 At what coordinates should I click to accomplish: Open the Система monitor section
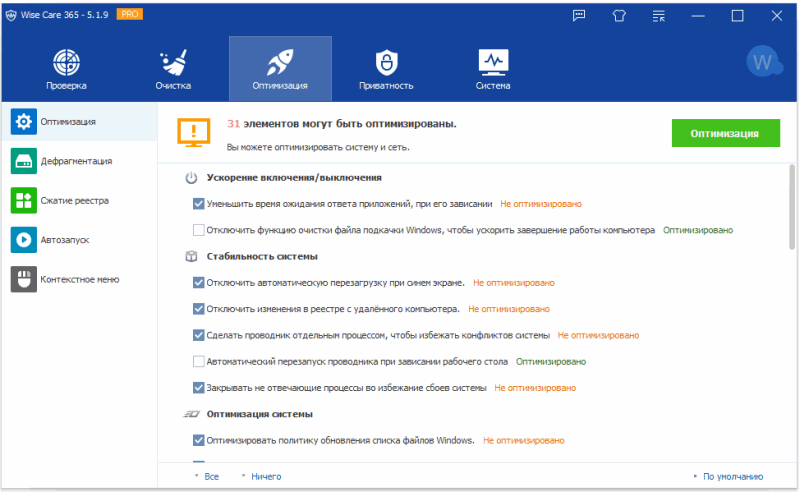(x=492, y=68)
